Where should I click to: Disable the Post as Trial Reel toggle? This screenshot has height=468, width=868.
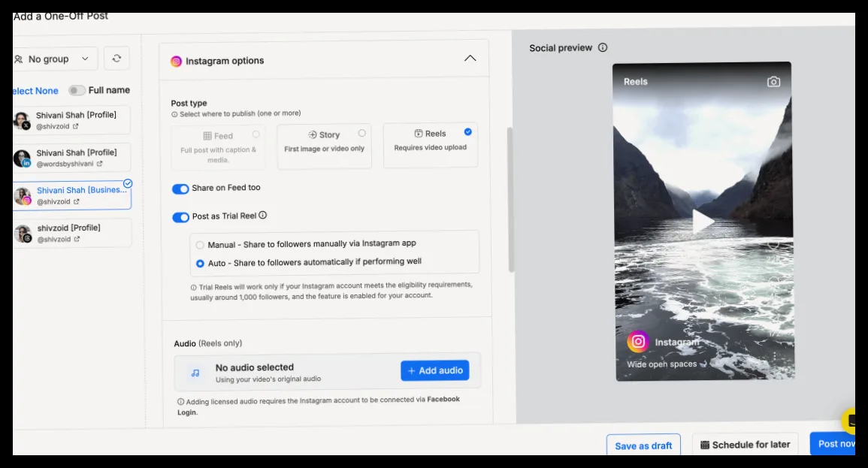click(180, 217)
